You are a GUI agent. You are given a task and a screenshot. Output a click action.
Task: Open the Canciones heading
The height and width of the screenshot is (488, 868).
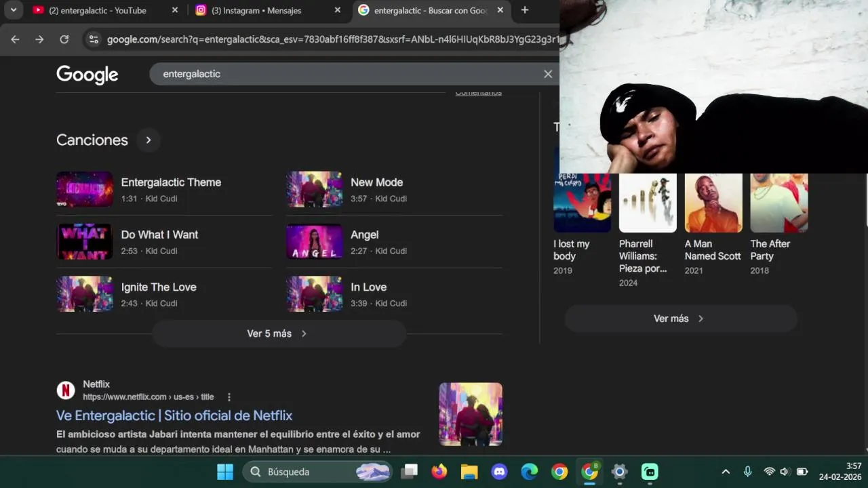(x=92, y=140)
